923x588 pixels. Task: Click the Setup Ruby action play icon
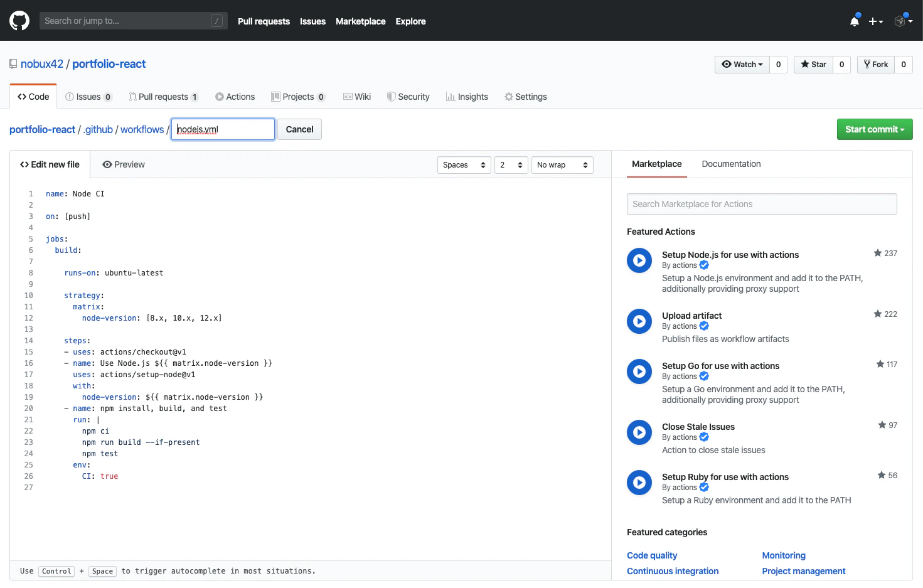coord(639,483)
